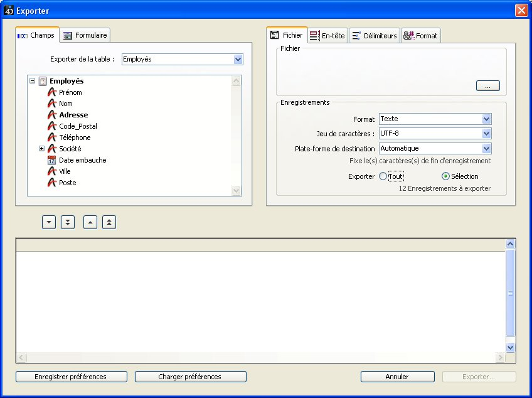The image size is (532, 398).
Task: Select the Tout radio button
Action: point(383,176)
